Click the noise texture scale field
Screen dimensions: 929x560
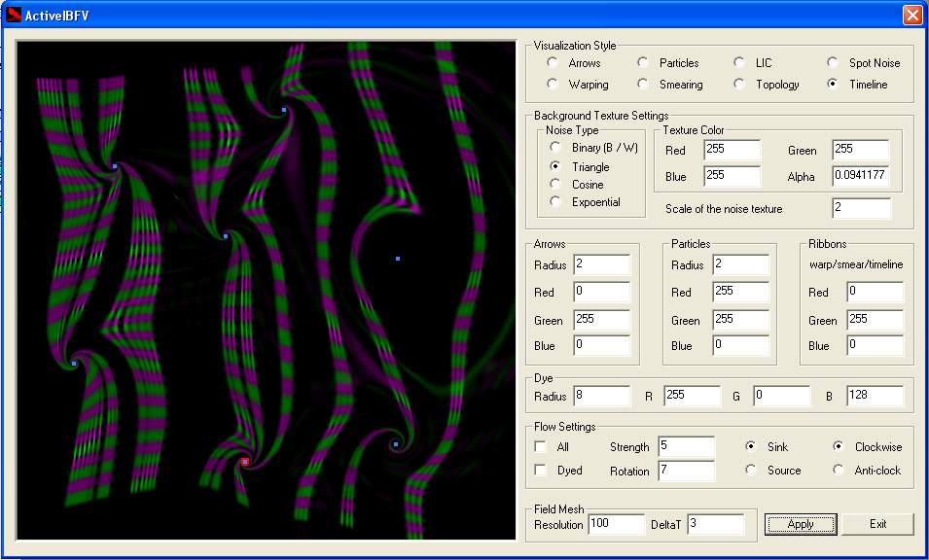tap(860, 209)
